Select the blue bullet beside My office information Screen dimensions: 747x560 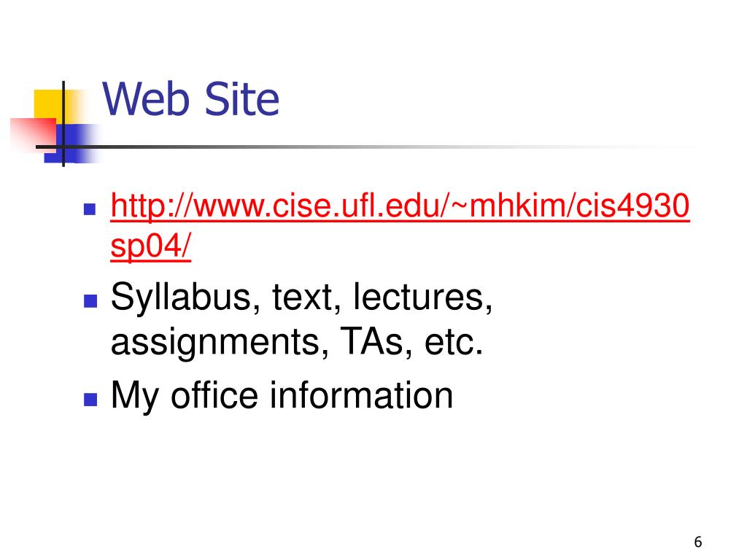pos(90,399)
